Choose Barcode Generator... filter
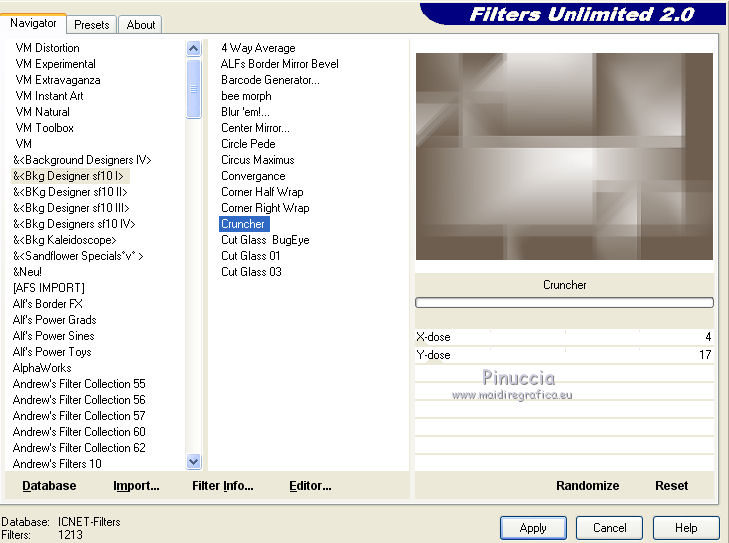The width and height of the screenshot is (729, 543). click(270, 80)
